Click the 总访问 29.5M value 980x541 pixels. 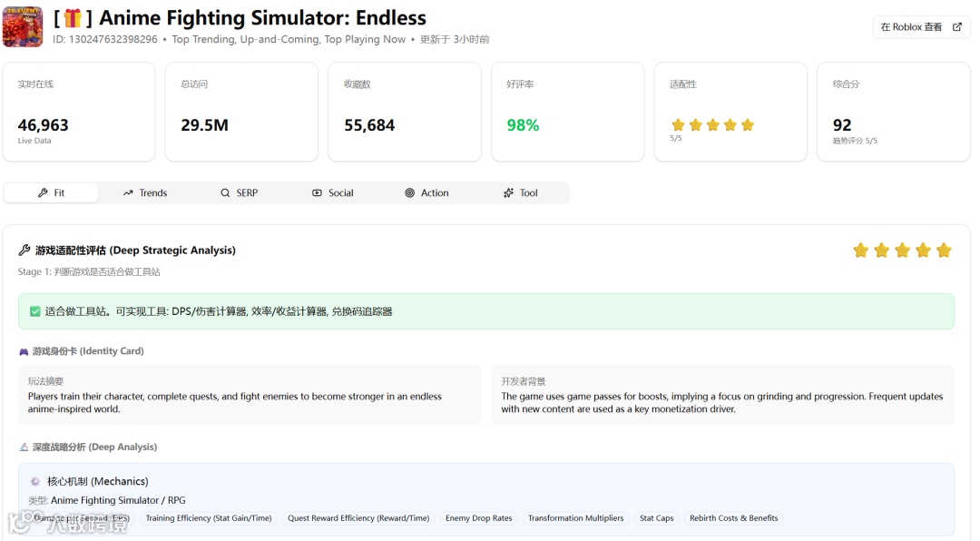point(204,125)
